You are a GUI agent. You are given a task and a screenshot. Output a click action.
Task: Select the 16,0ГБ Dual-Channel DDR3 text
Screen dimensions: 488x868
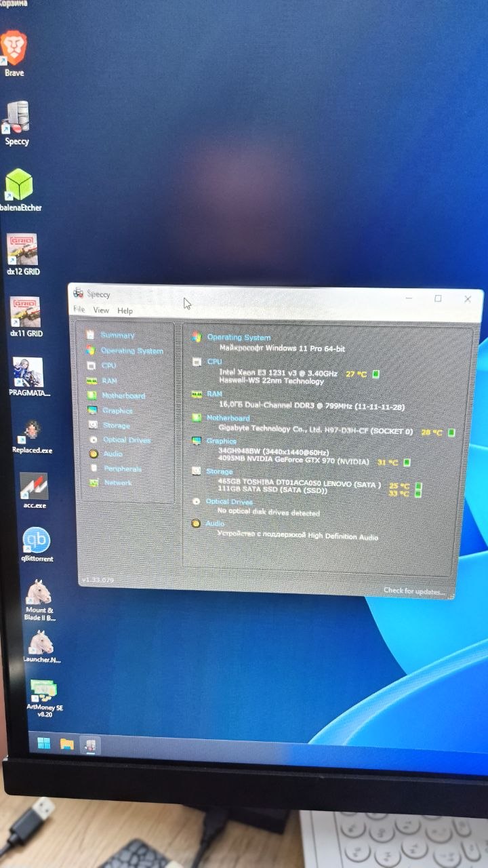(x=312, y=405)
